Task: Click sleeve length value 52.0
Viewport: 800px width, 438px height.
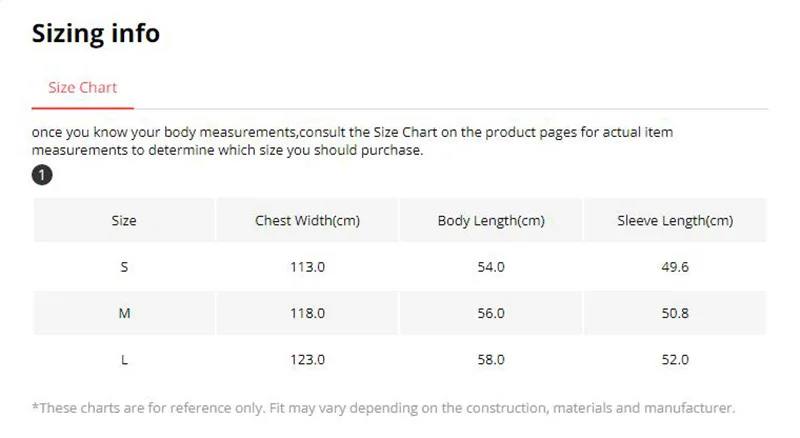Action: [x=675, y=359]
